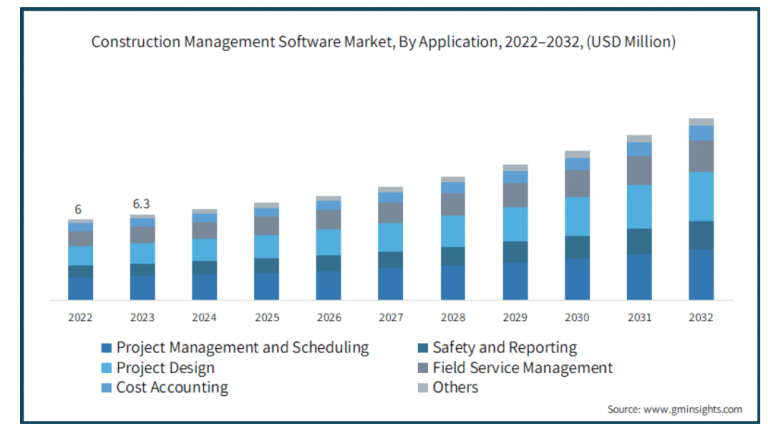Click the Field Service Management segment of 2032 bar
This screenshot has height=439, width=768.
701,156
